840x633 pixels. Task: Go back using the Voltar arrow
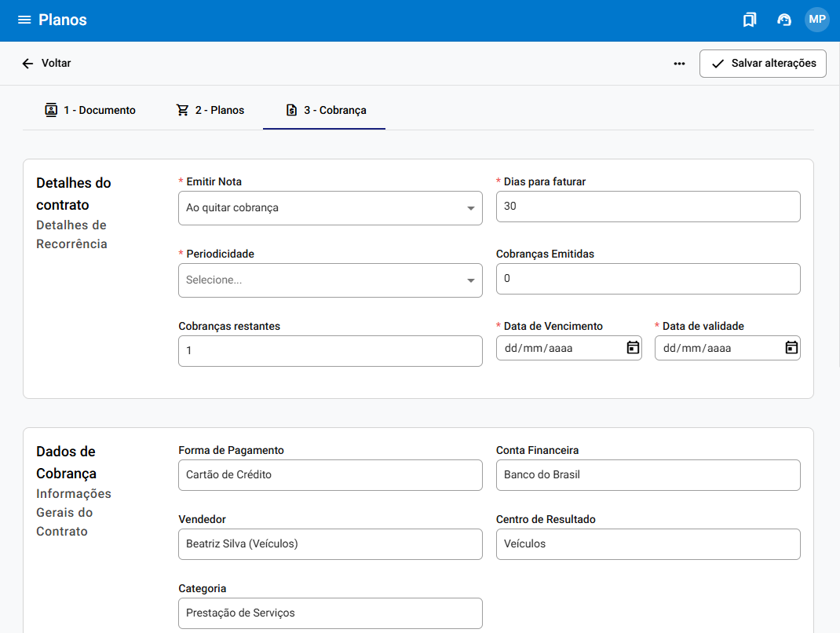28,64
